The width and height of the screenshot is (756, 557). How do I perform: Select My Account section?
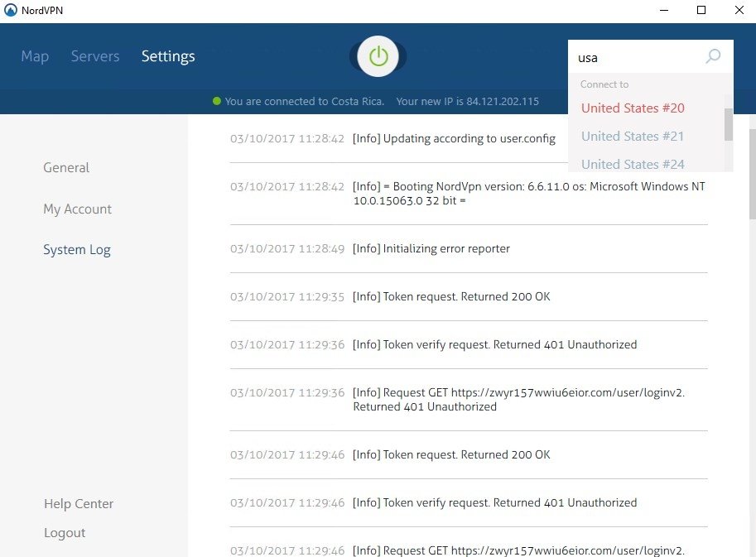pyautogui.click(x=77, y=209)
